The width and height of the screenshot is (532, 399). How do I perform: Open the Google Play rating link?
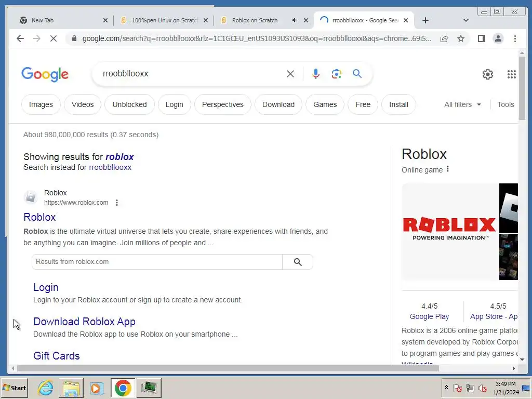429,316
